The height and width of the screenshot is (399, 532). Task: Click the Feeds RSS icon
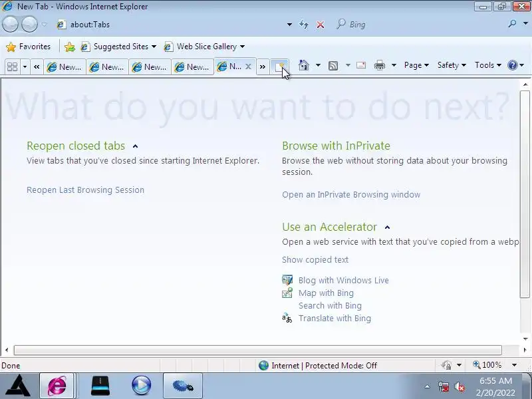click(x=333, y=65)
